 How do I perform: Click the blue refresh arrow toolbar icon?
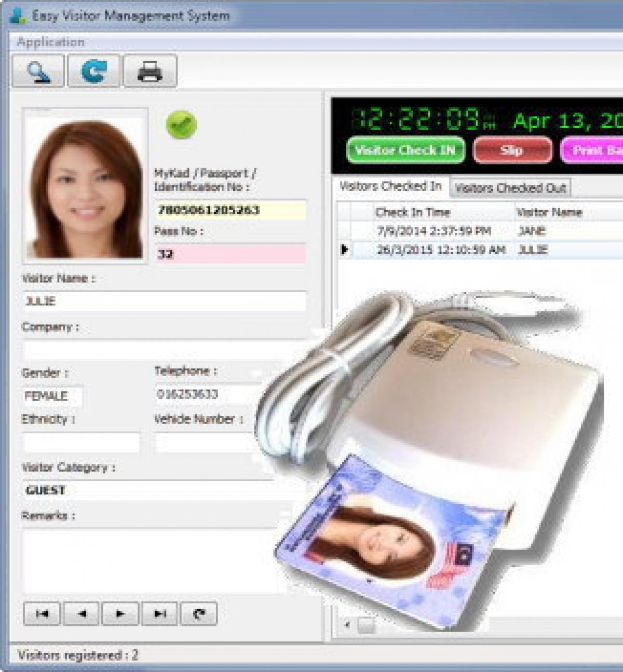coord(94,71)
